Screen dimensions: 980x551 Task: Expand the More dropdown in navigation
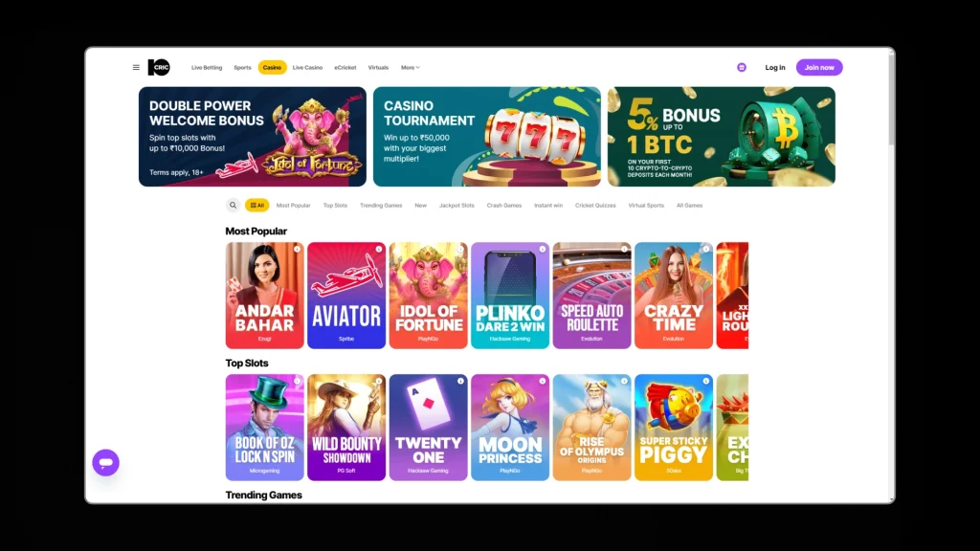(x=410, y=68)
